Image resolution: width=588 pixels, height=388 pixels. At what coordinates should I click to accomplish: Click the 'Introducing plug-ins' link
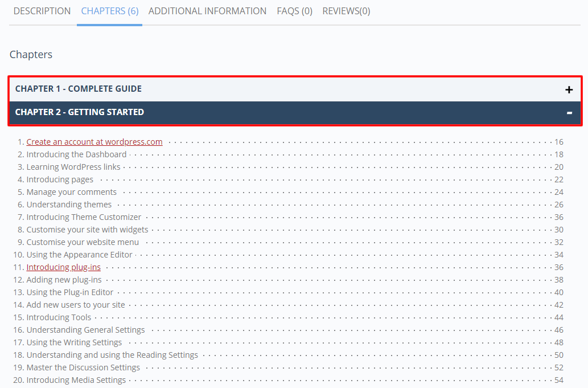[64, 267]
